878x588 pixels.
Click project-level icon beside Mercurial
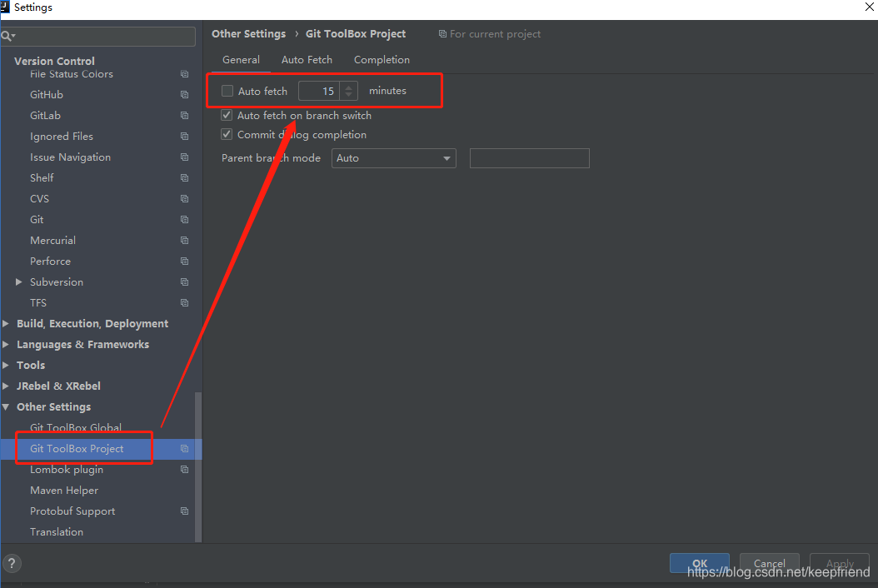[x=184, y=240]
